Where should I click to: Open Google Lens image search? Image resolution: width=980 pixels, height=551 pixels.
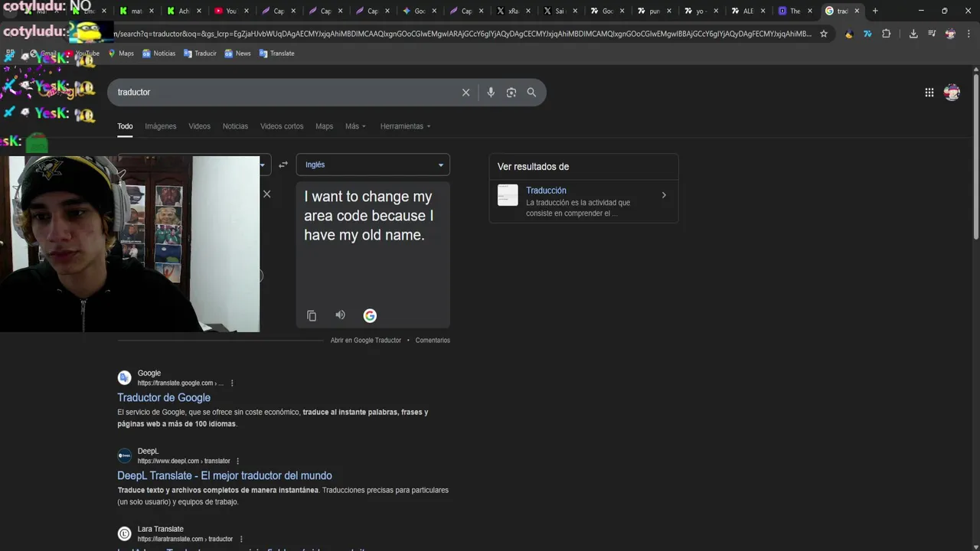pos(511,93)
